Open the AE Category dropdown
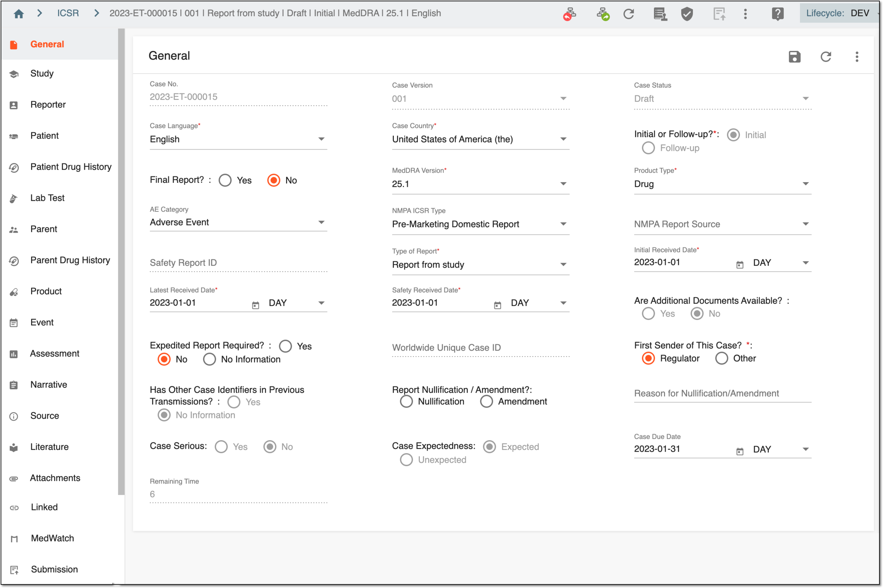Screen dimensions: 883x588 (238, 222)
